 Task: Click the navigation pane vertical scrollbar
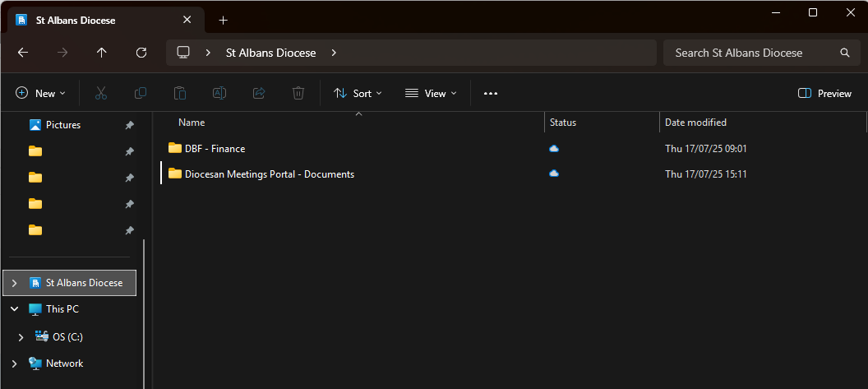pyautogui.click(x=144, y=313)
